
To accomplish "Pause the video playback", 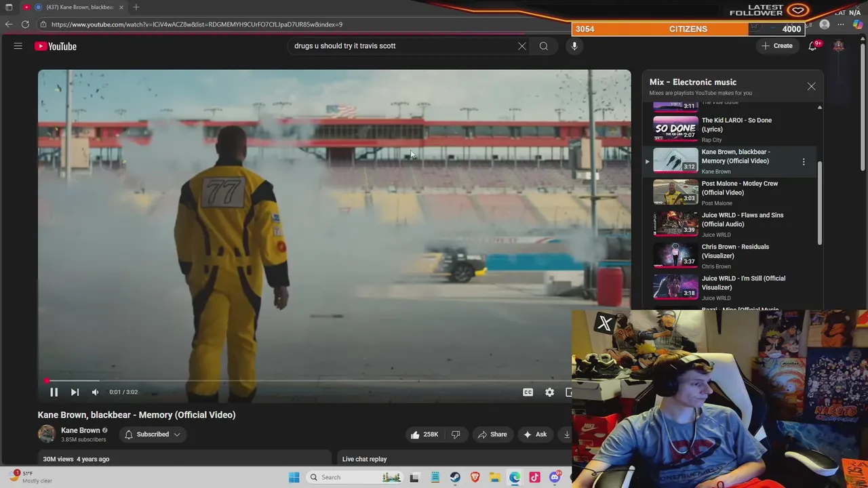I will 54,392.
